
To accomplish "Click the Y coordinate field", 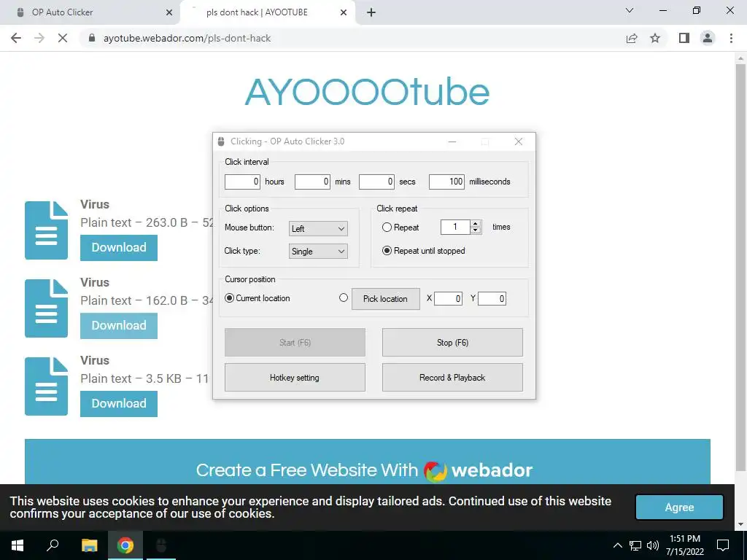I will tap(492, 298).
